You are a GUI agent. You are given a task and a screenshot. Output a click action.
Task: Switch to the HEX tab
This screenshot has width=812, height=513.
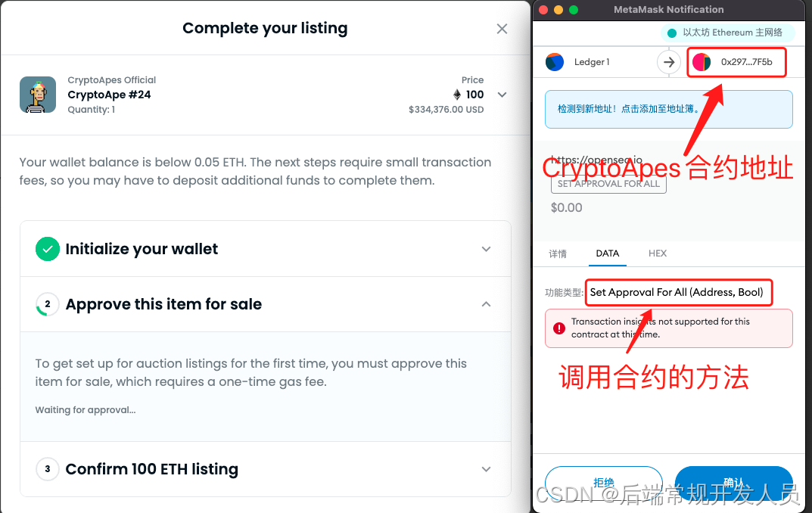click(x=658, y=253)
